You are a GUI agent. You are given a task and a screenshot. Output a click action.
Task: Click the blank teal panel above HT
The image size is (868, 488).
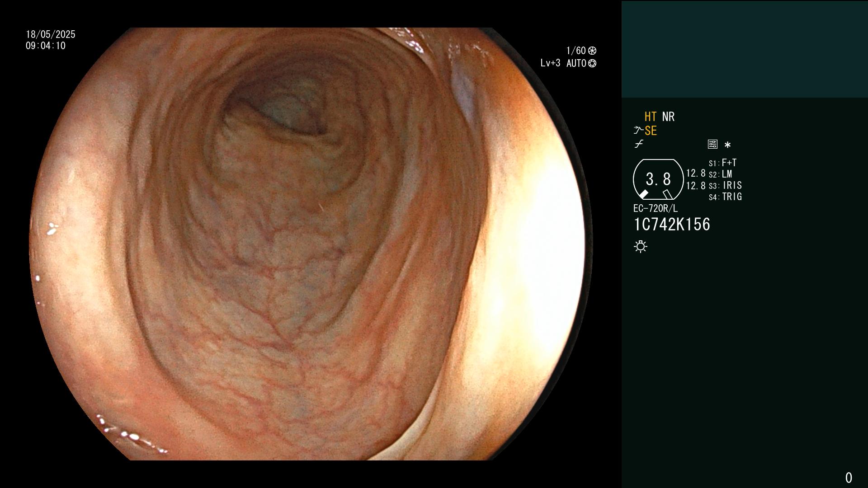coord(745,49)
